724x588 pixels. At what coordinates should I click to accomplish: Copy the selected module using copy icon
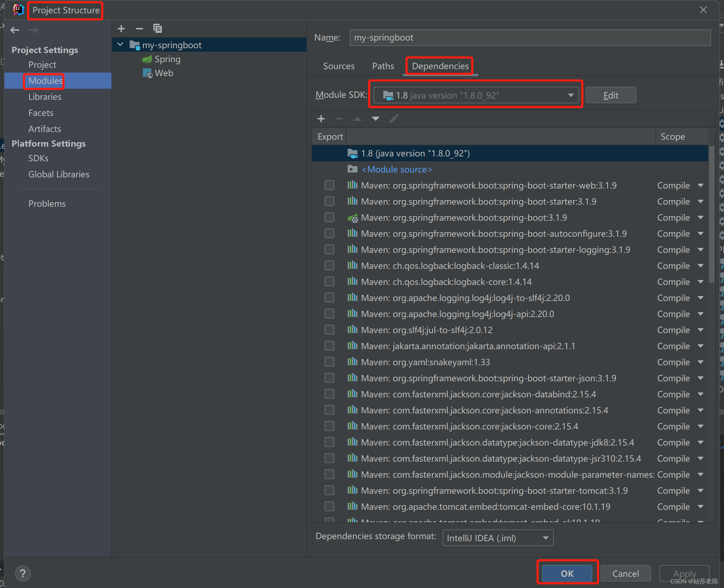(158, 29)
